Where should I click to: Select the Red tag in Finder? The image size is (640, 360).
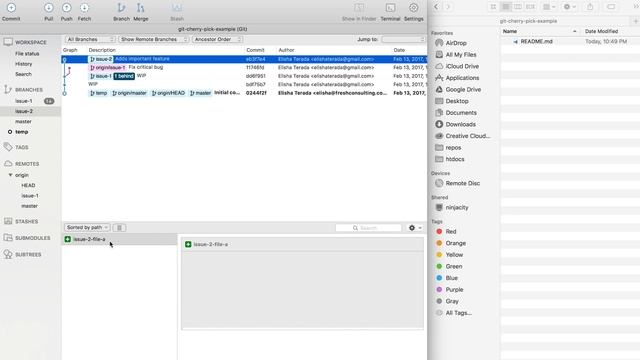451,231
